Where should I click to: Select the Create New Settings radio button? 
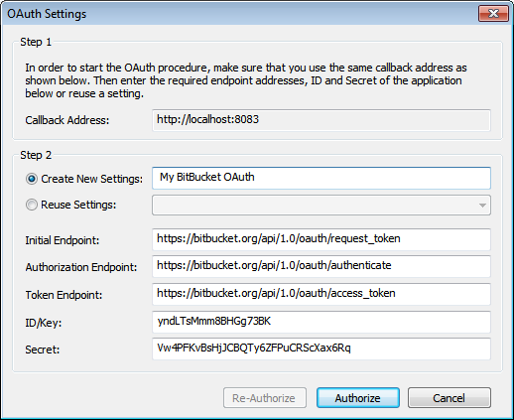(x=32, y=179)
